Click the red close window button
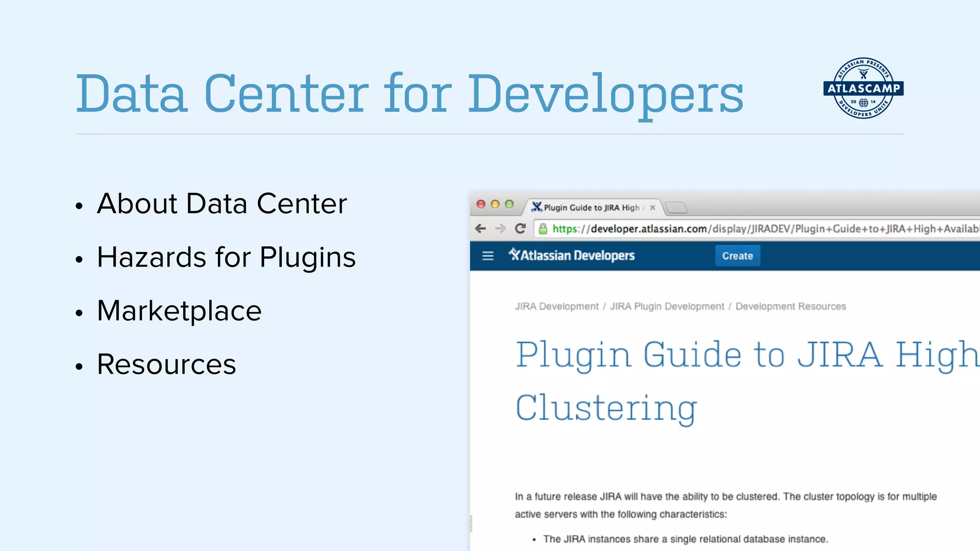 [481, 204]
